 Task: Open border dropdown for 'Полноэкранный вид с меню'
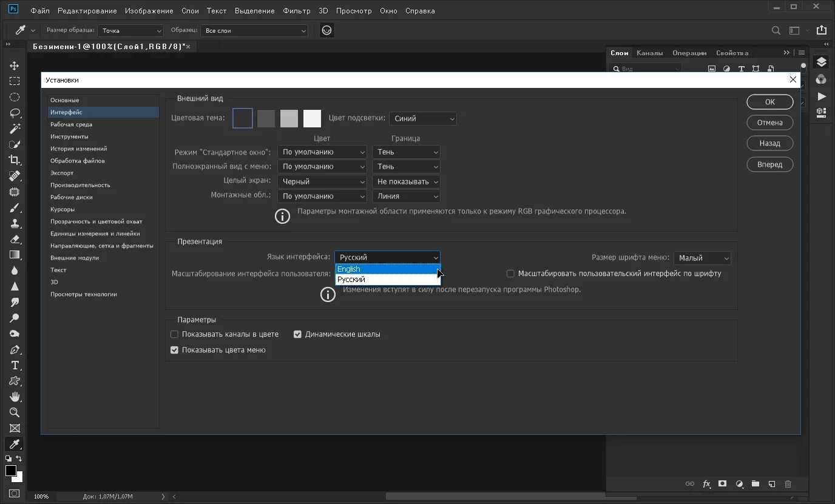point(406,166)
